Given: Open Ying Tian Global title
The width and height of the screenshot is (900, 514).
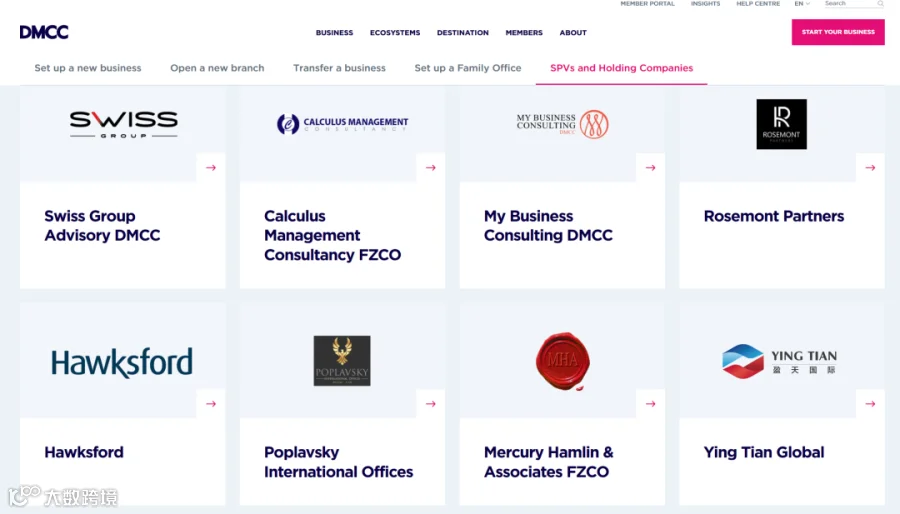Looking at the screenshot, I should (x=764, y=452).
